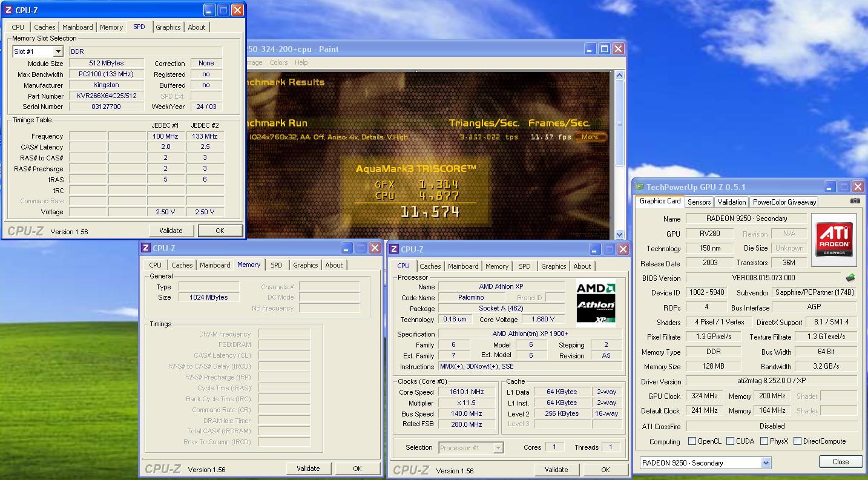This screenshot has height=480, width=868.
Task: Open the Sensors tab in GPU-Z
Action: point(699,202)
